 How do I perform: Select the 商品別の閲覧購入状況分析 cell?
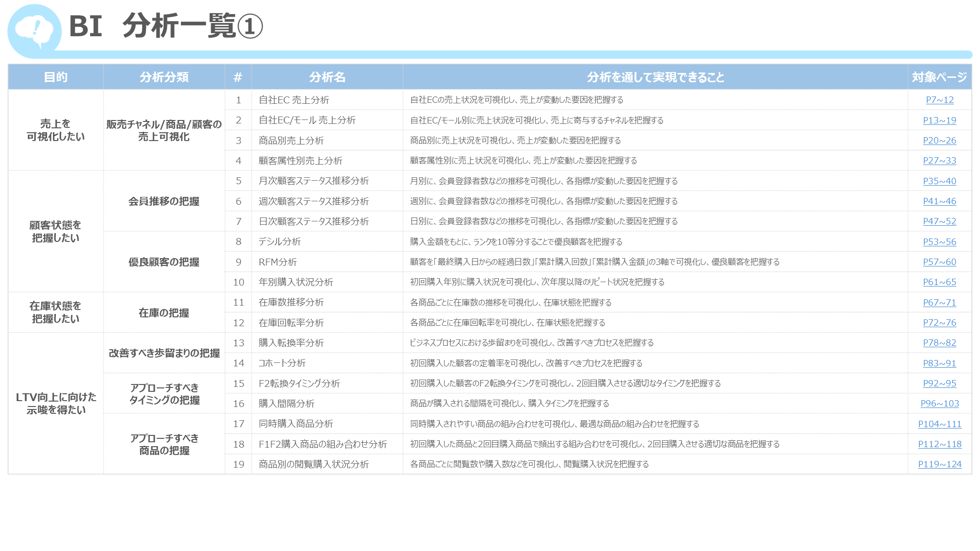coord(327,464)
